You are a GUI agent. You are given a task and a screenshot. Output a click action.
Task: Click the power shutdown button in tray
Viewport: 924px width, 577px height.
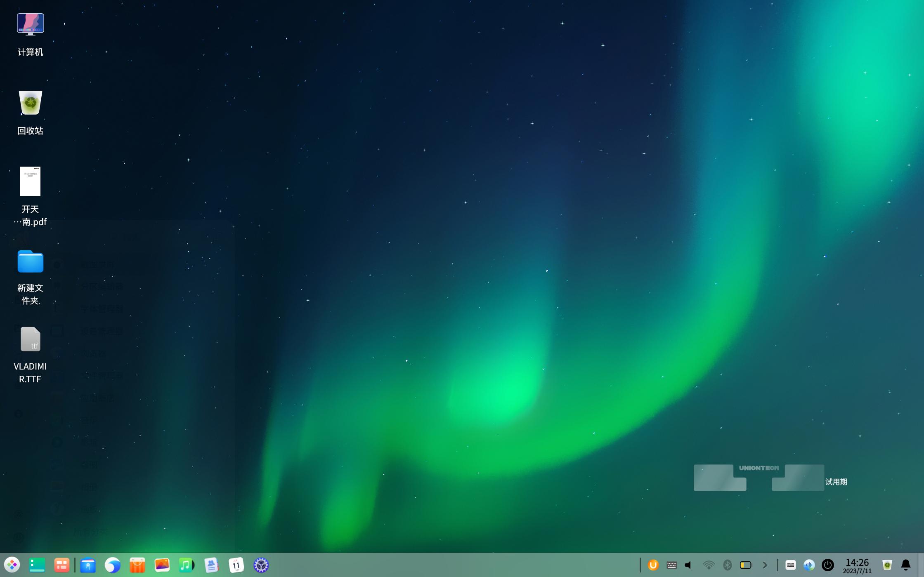point(827,565)
